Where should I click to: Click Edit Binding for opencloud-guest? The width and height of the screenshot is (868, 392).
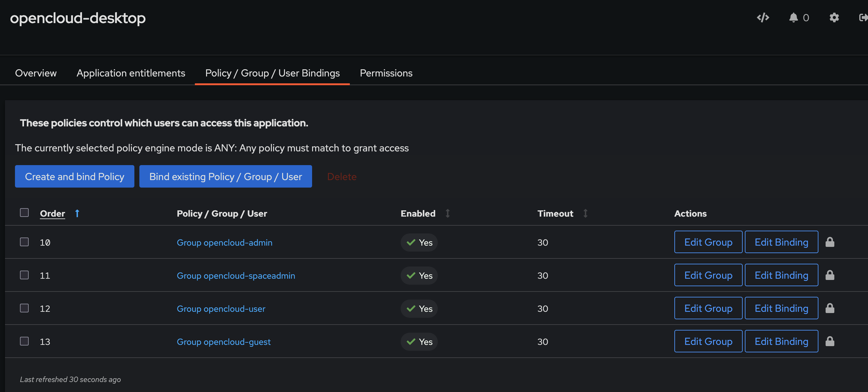click(781, 341)
